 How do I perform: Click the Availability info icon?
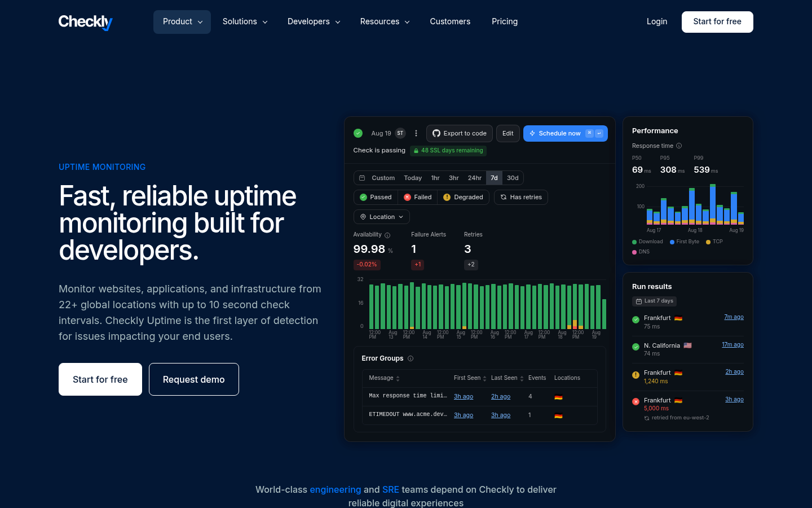pos(387,235)
